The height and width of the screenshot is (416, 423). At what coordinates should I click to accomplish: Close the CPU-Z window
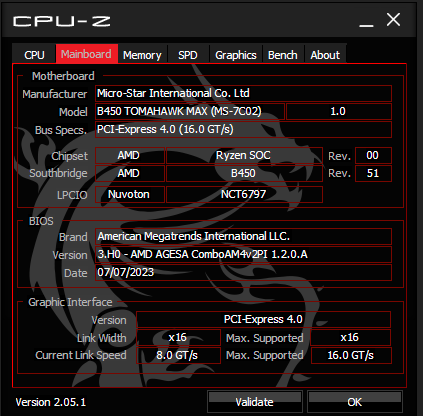point(393,20)
